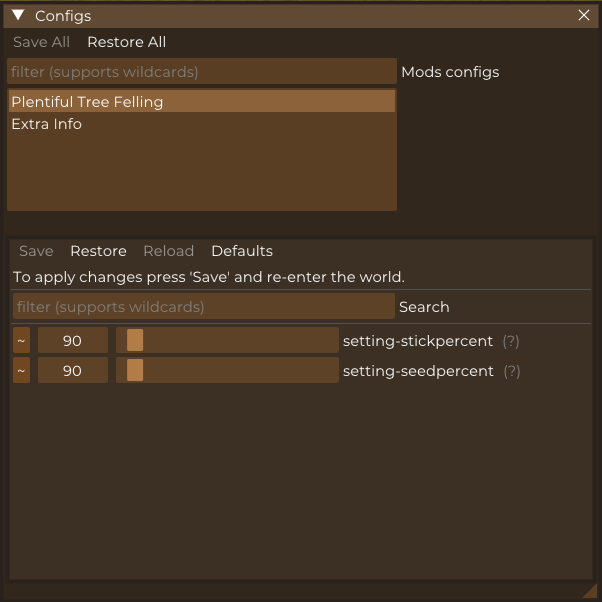
Task: Click the Save config button
Action: pyautogui.click(x=36, y=251)
